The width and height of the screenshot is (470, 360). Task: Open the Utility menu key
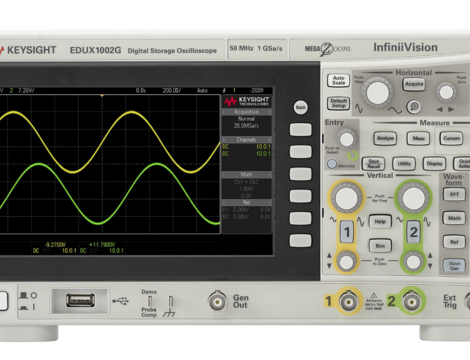pyautogui.click(x=404, y=164)
